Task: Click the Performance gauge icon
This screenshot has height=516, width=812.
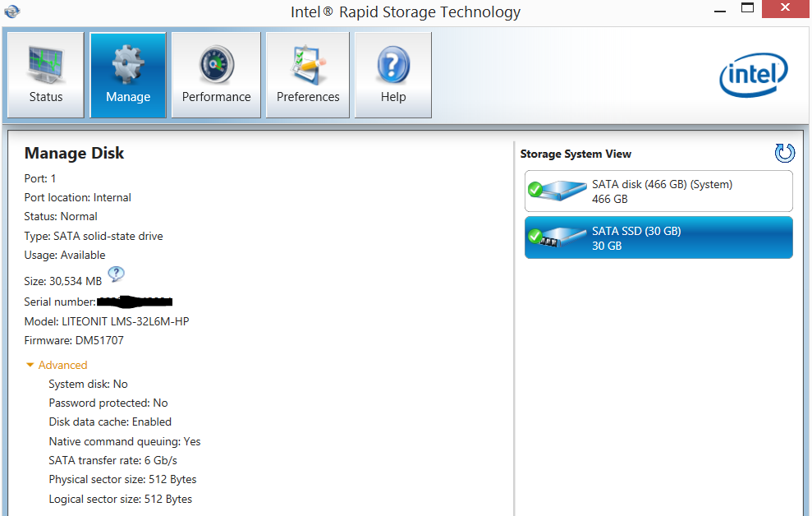Action: (x=217, y=65)
